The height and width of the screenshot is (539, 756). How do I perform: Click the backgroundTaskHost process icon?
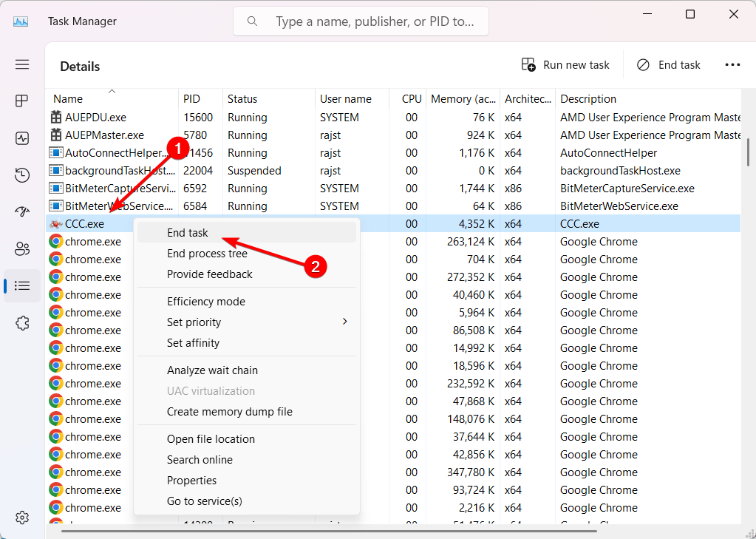(56, 171)
